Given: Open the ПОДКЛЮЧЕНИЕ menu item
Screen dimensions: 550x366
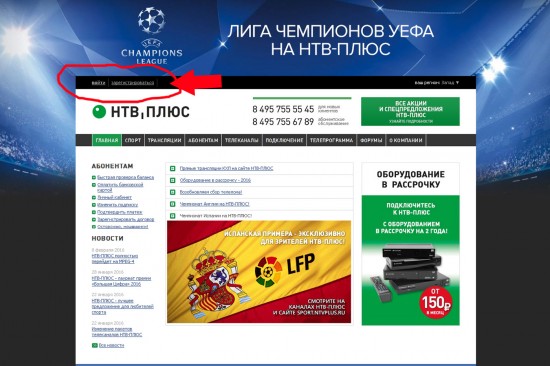Looking at the screenshot, I should pos(284,140).
